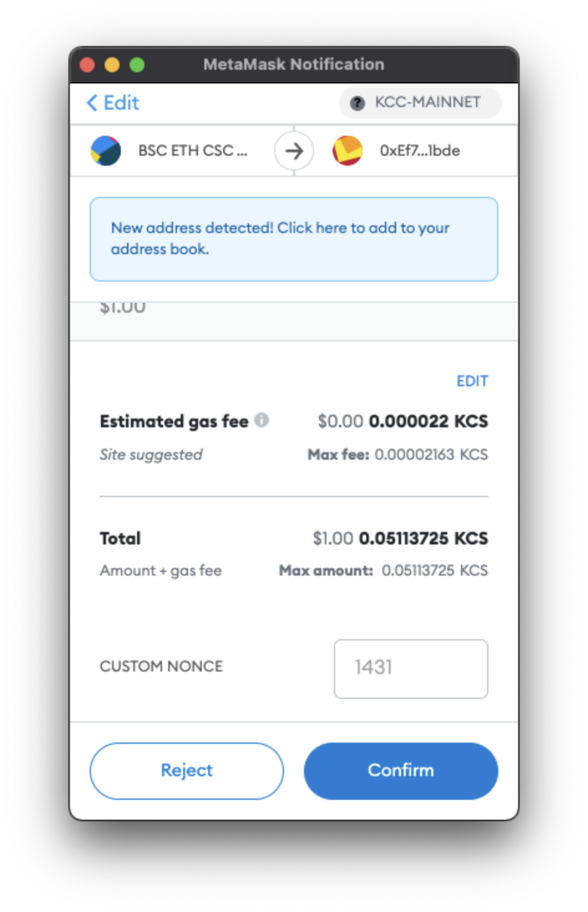Click the yellow minimize window button
This screenshot has height=912, width=588.
112,65
